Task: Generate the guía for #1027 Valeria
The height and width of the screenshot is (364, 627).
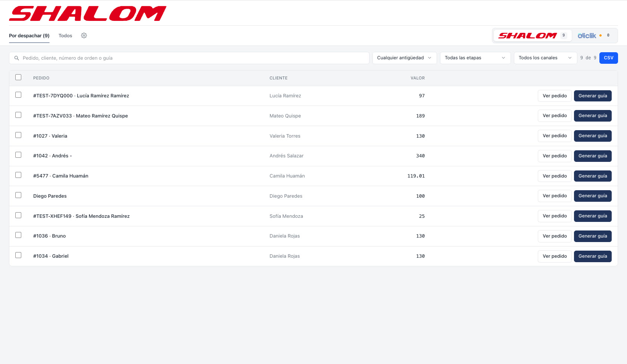Action: coord(593,136)
